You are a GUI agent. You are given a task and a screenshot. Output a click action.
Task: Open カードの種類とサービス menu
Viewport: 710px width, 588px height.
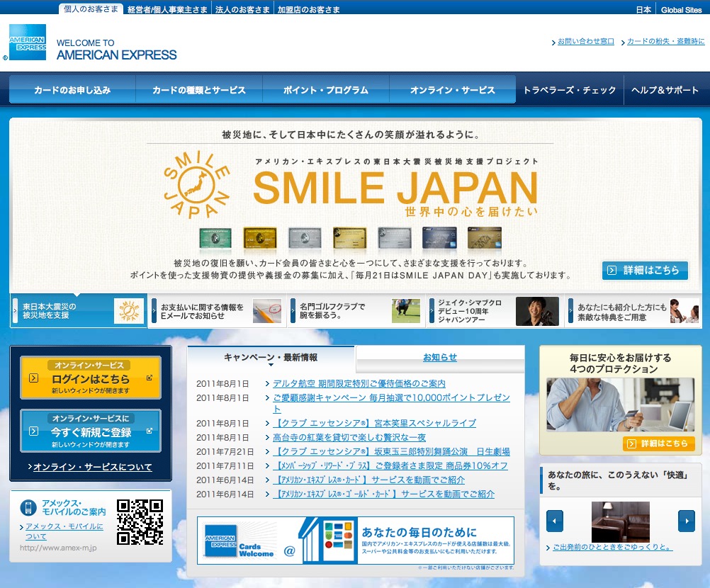coord(199,90)
